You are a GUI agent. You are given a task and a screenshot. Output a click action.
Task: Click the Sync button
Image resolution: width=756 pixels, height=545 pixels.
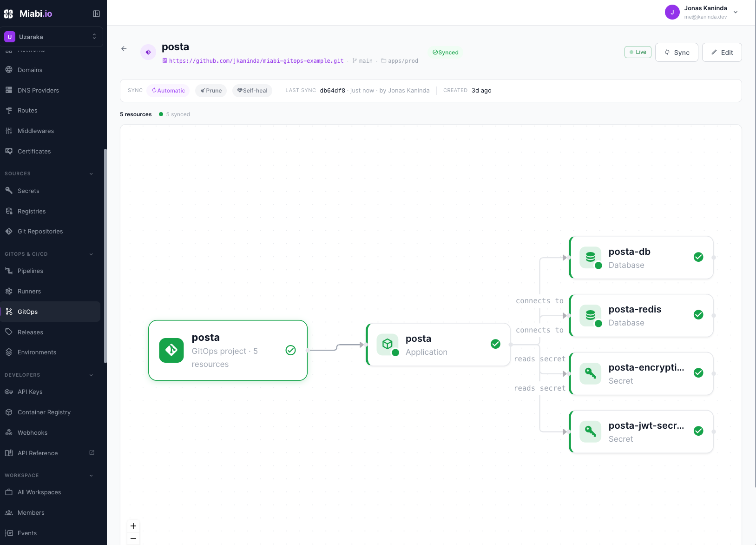click(677, 52)
